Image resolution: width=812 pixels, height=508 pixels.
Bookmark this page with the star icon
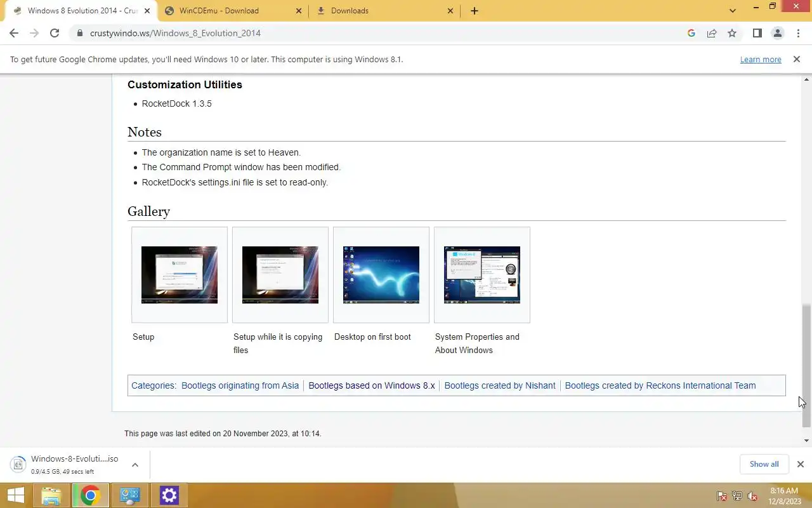pyautogui.click(x=732, y=33)
